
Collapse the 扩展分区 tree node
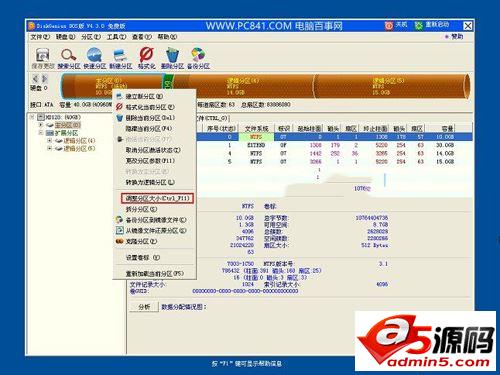[x=41, y=133]
